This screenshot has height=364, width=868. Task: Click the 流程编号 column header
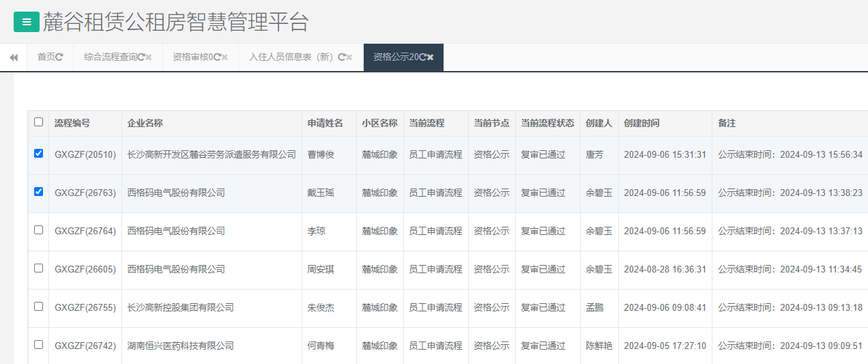pyautogui.click(x=72, y=124)
